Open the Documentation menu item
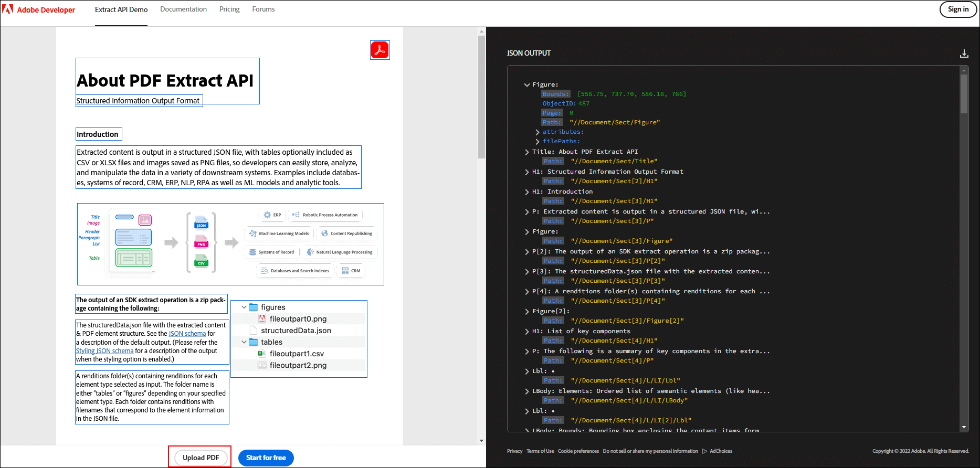 tap(183, 9)
